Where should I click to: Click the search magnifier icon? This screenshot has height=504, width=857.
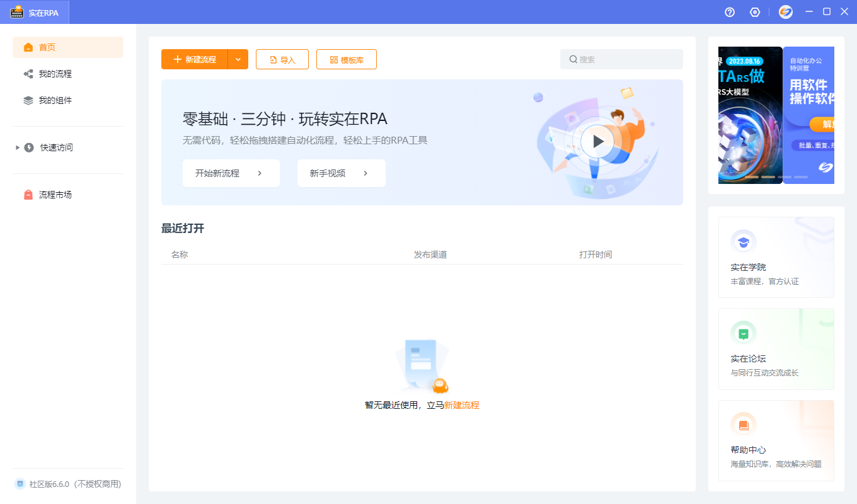[573, 59]
